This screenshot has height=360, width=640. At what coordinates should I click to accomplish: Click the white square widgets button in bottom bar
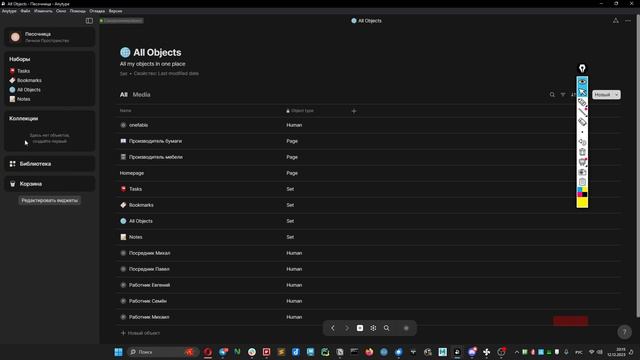[360, 328]
